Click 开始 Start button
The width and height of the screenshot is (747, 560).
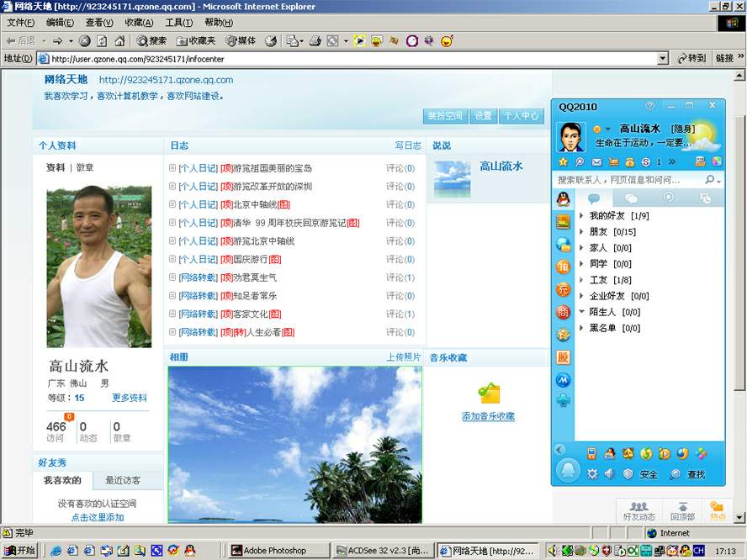coord(19,551)
